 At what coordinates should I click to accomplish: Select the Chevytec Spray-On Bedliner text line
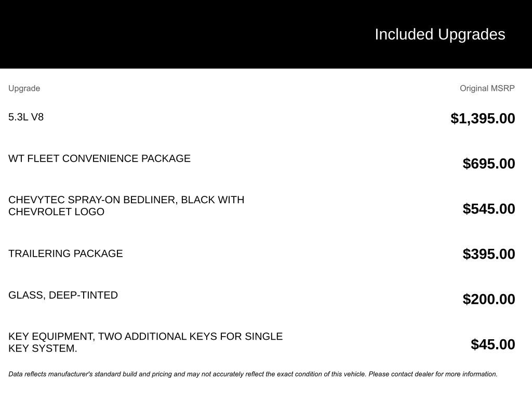[x=126, y=200]
